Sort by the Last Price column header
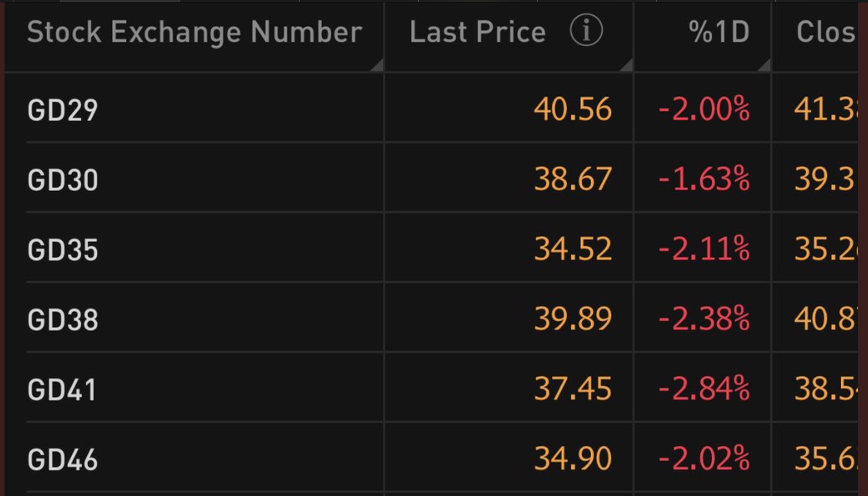 (x=478, y=32)
